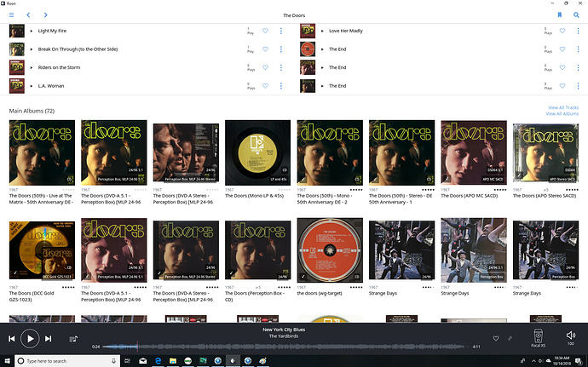
Task: Open more options for Riders on the Storm
Action: [x=281, y=67]
